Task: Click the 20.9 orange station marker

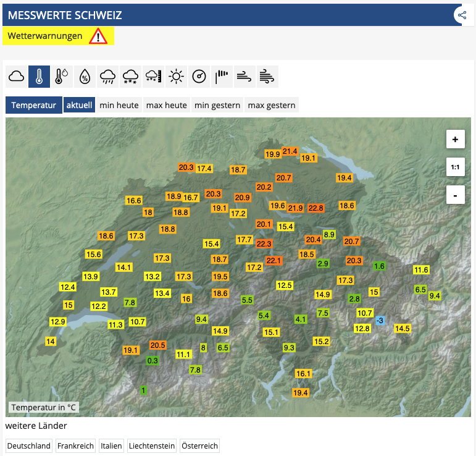Action: point(242,198)
